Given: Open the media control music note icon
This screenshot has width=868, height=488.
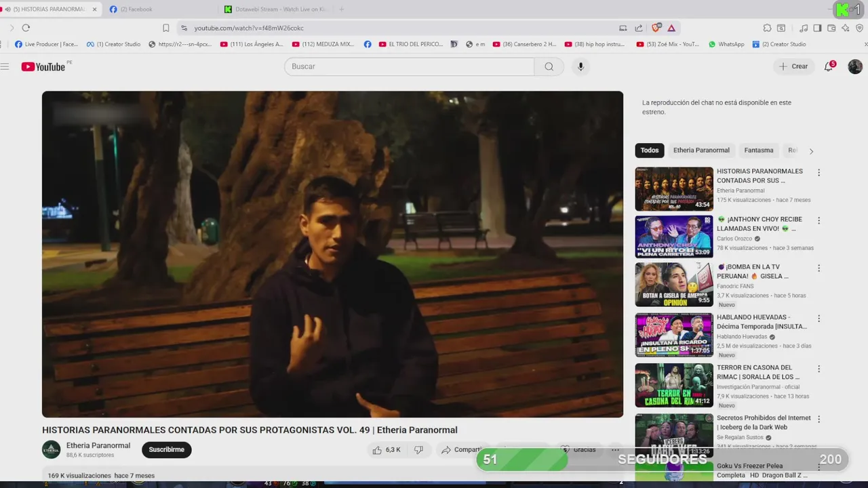Looking at the screenshot, I should 804,28.
